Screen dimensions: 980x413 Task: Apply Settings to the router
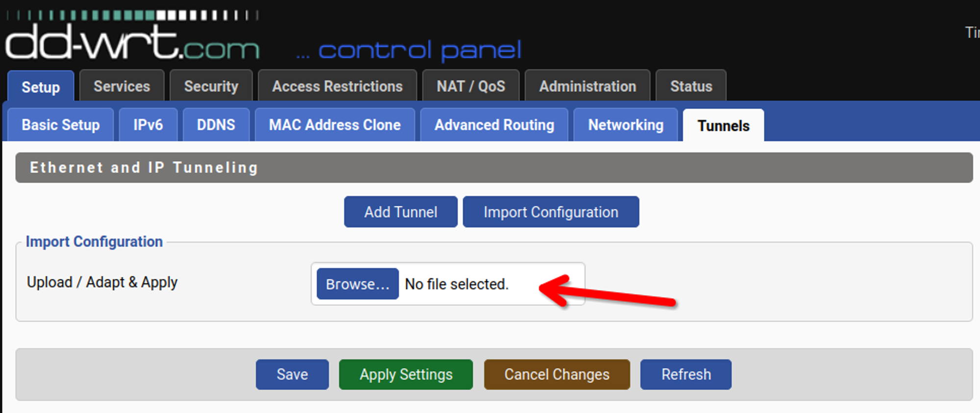[x=406, y=374]
